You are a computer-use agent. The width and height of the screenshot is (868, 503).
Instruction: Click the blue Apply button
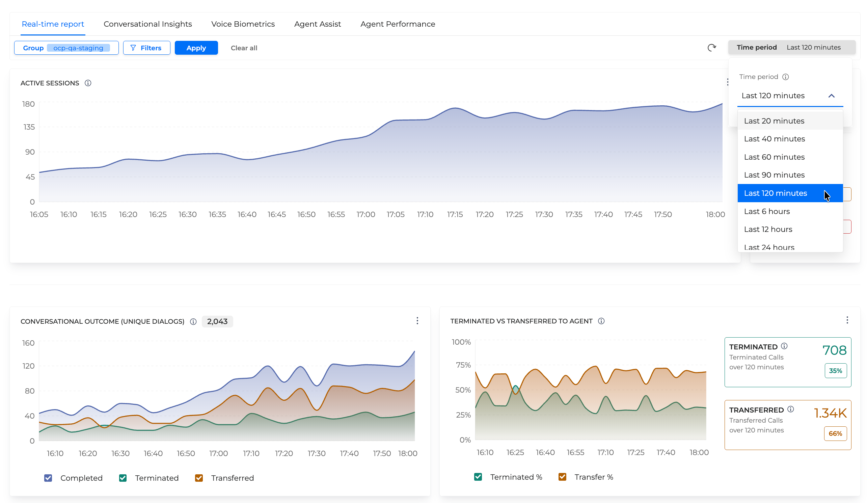tap(196, 48)
